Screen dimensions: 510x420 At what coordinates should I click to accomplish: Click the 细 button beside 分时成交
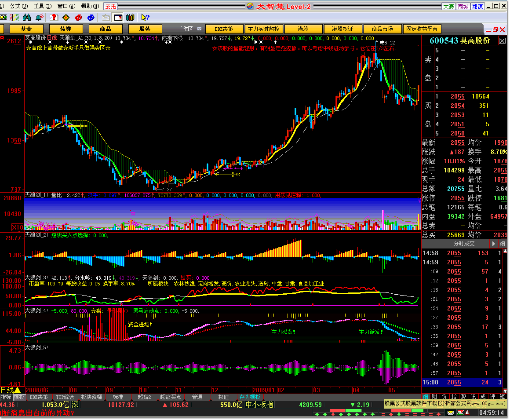[x=502, y=244]
